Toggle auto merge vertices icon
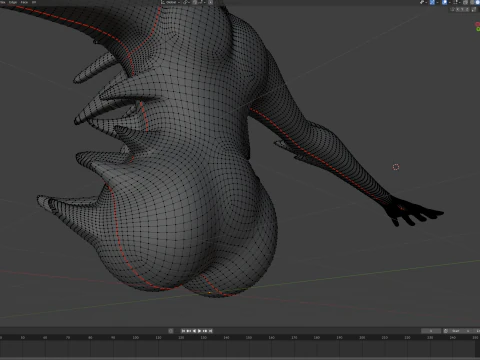The width and height of the screenshot is (480, 360). pos(474,9)
